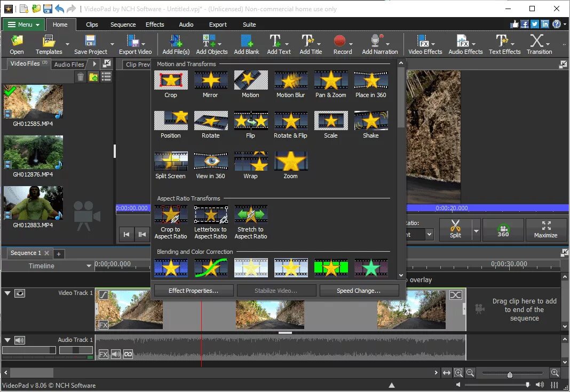
Task: Open the Templates dropdown arrow
Action: pyautogui.click(x=67, y=44)
